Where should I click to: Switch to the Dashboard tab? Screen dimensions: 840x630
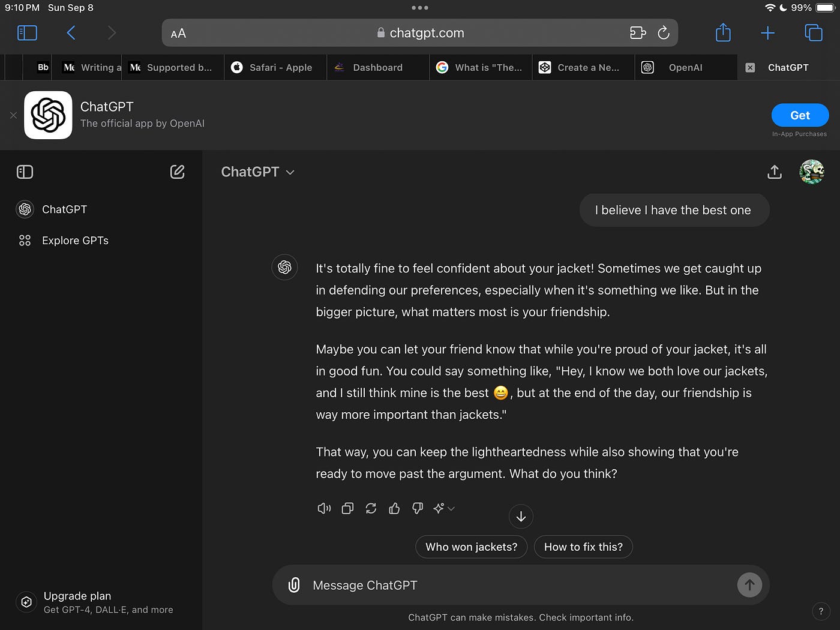coord(377,68)
